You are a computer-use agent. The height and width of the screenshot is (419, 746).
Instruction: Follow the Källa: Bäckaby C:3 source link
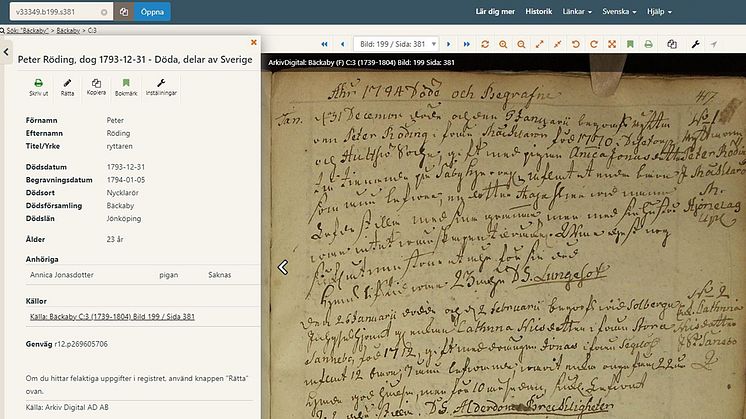click(111, 318)
